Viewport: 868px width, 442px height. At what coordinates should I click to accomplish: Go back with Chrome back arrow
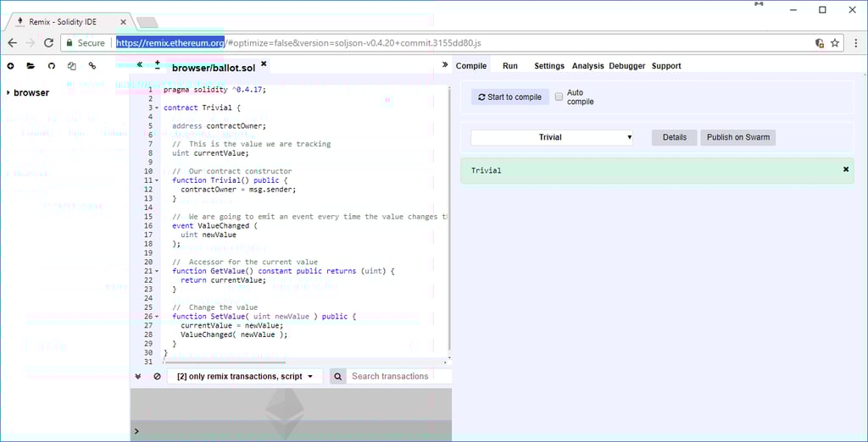tap(12, 42)
